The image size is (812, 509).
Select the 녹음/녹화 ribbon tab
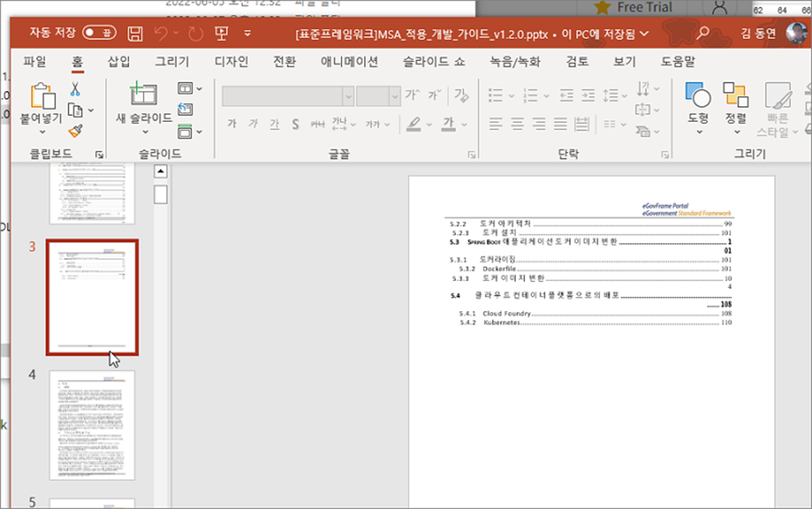point(516,62)
